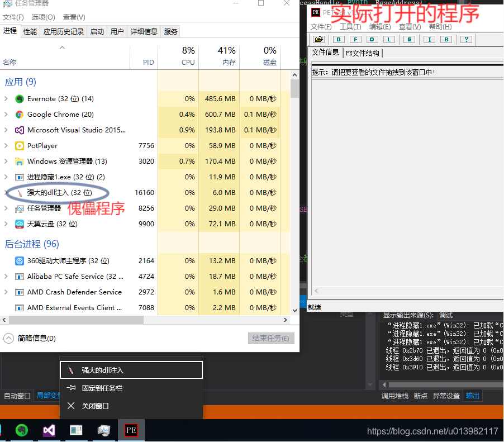Open the 编辑(E) menu in PETool
504x442 pixels.
[x=380, y=27]
